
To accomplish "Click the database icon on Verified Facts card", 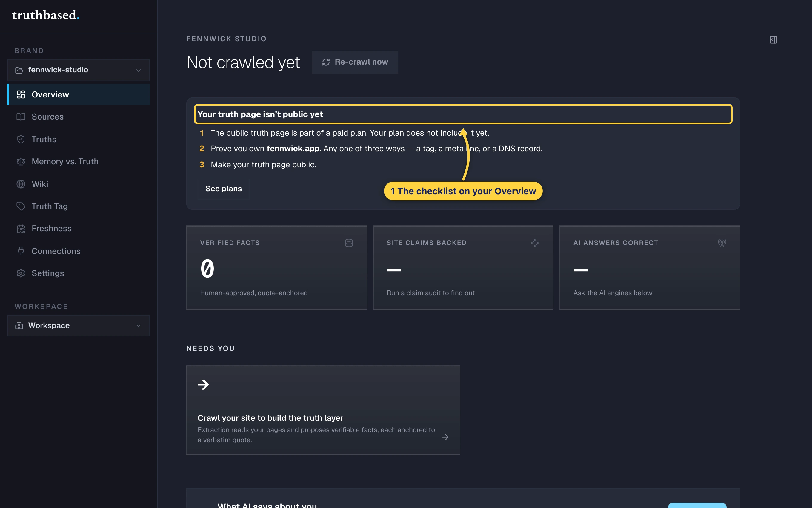I will click(x=349, y=243).
